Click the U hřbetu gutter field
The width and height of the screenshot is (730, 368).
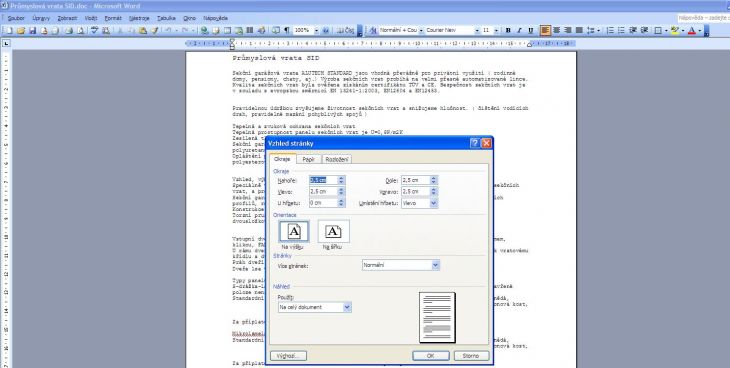(x=324, y=203)
